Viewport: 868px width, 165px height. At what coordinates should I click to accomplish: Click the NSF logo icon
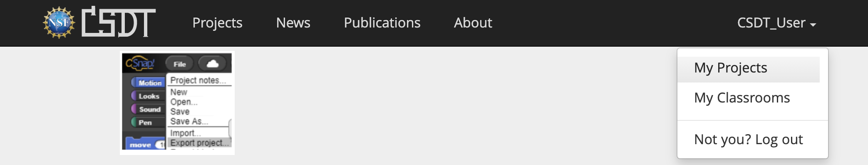point(59,22)
